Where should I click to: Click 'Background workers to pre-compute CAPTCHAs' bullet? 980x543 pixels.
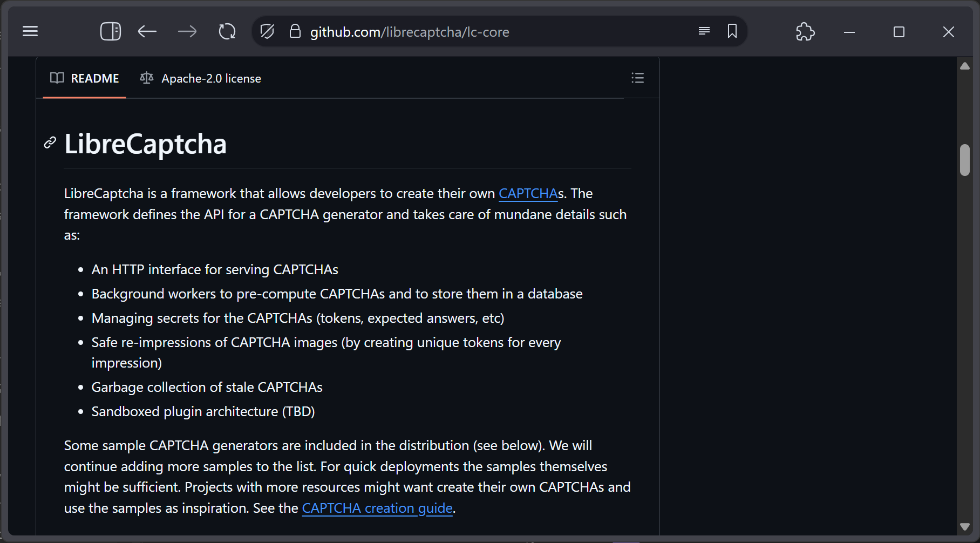337,294
